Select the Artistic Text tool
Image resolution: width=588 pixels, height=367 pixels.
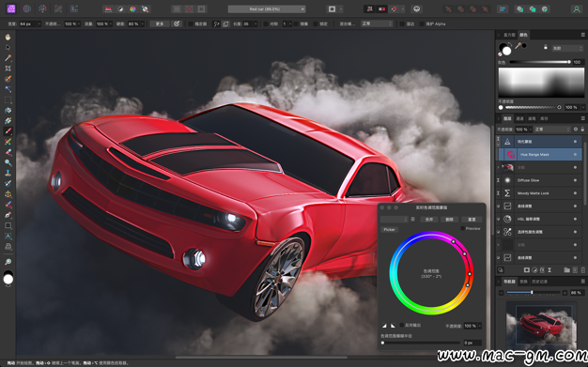coord(8,237)
